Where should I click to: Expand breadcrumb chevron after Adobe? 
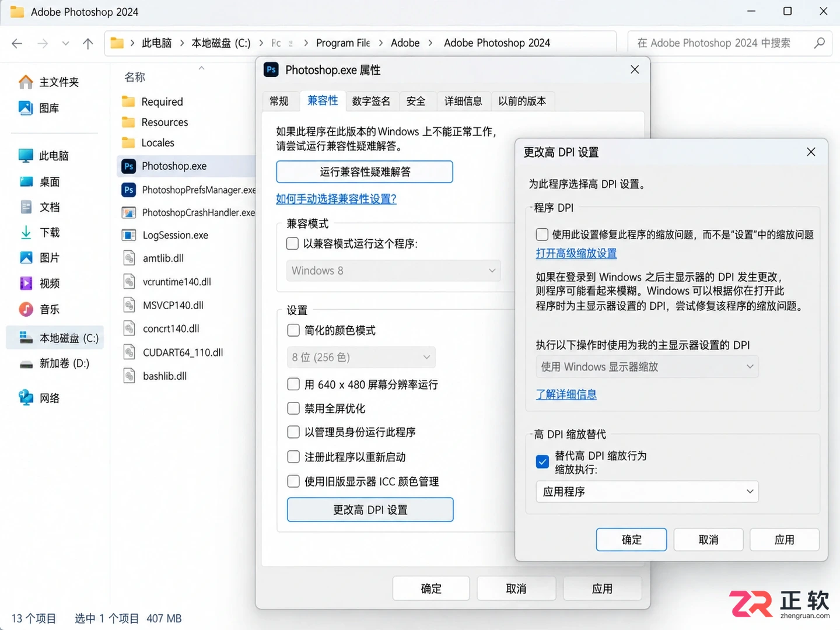click(x=430, y=43)
